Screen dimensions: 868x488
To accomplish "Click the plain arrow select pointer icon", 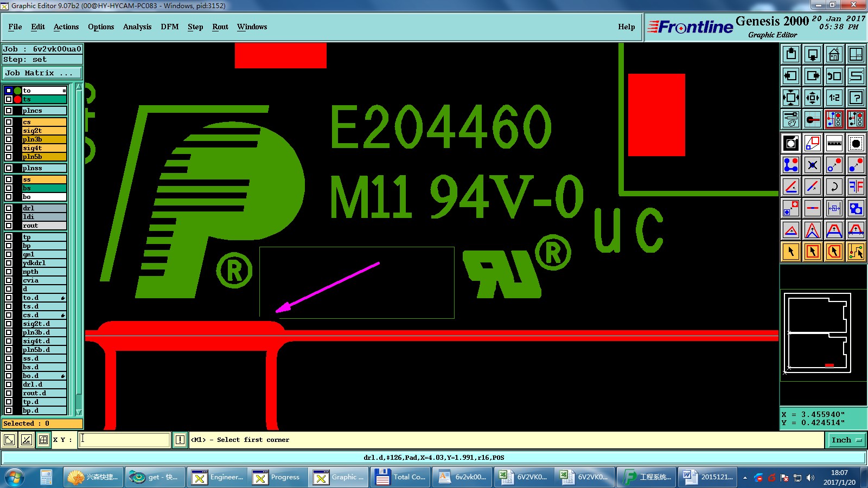I will pyautogui.click(x=791, y=252).
